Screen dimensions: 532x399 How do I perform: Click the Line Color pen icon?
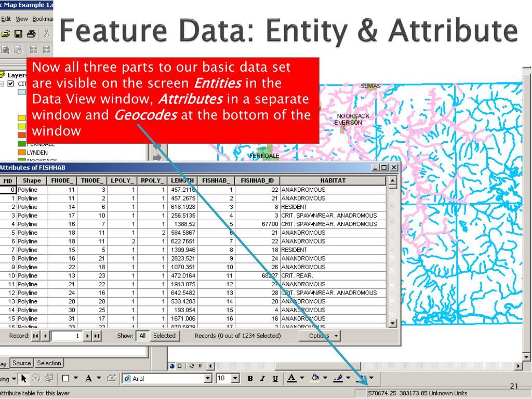click(338, 378)
